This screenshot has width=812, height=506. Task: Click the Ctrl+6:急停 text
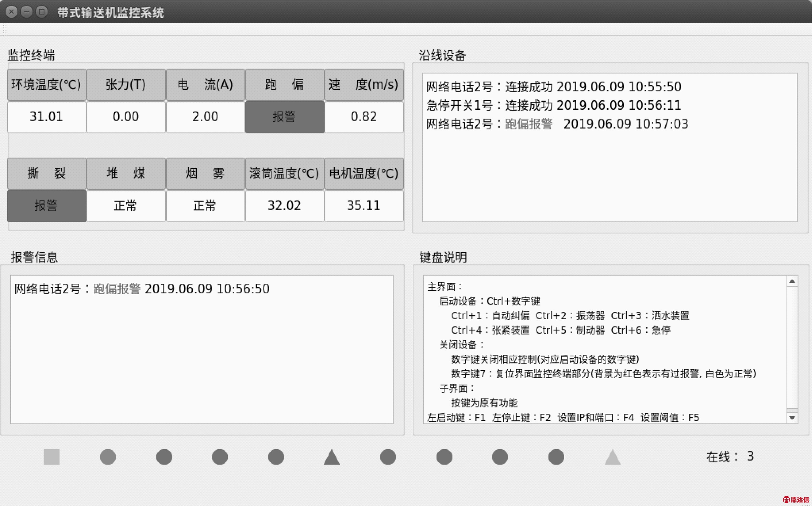(641, 330)
